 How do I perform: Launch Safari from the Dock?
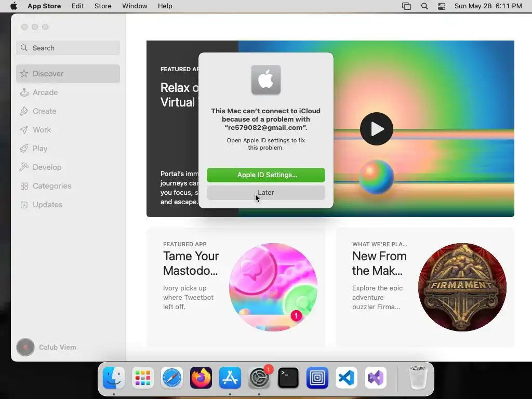click(171, 378)
